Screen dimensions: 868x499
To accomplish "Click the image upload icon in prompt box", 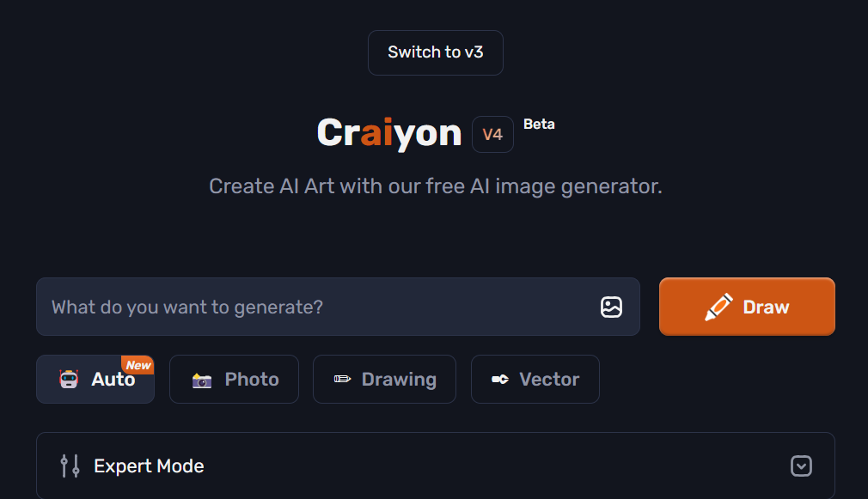I will [611, 307].
